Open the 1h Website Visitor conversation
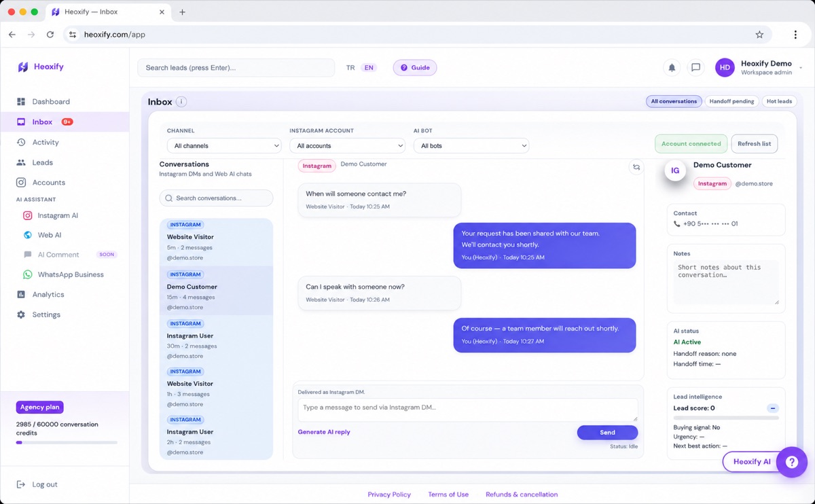The width and height of the screenshot is (815, 504). pos(216,389)
